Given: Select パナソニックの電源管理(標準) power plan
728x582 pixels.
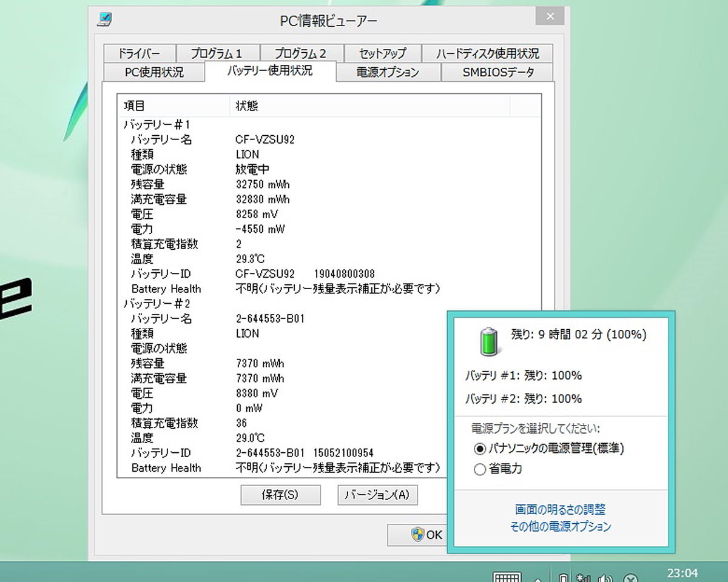Looking at the screenshot, I should click(x=550, y=449).
